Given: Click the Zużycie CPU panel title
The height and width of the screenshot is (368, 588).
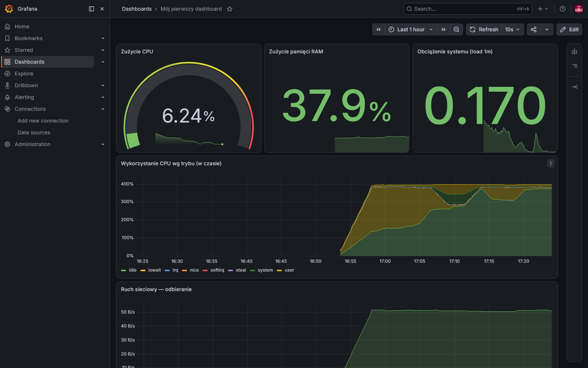Looking at the screenshot, I should click(137, 52).
